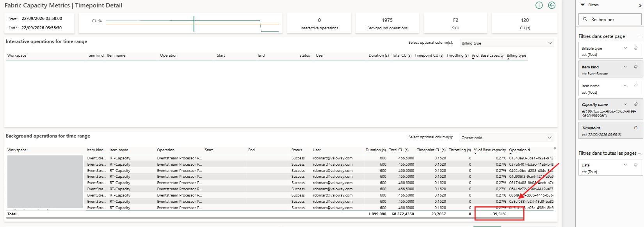Viewport: 644px width, 227px height.
Task: Expand the Date filter card
Action: pyautogui.click(x=625, y=165)
